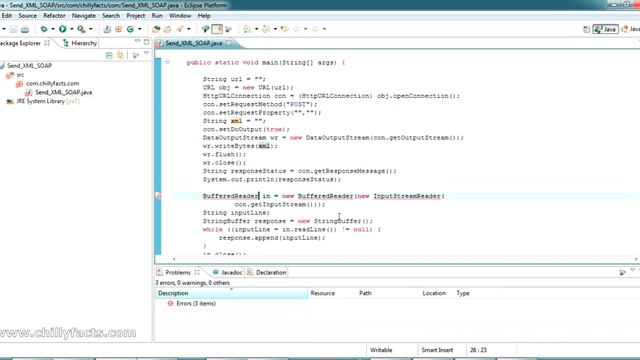Open the Search menu
640x360 pixels.
coord(111,16)
